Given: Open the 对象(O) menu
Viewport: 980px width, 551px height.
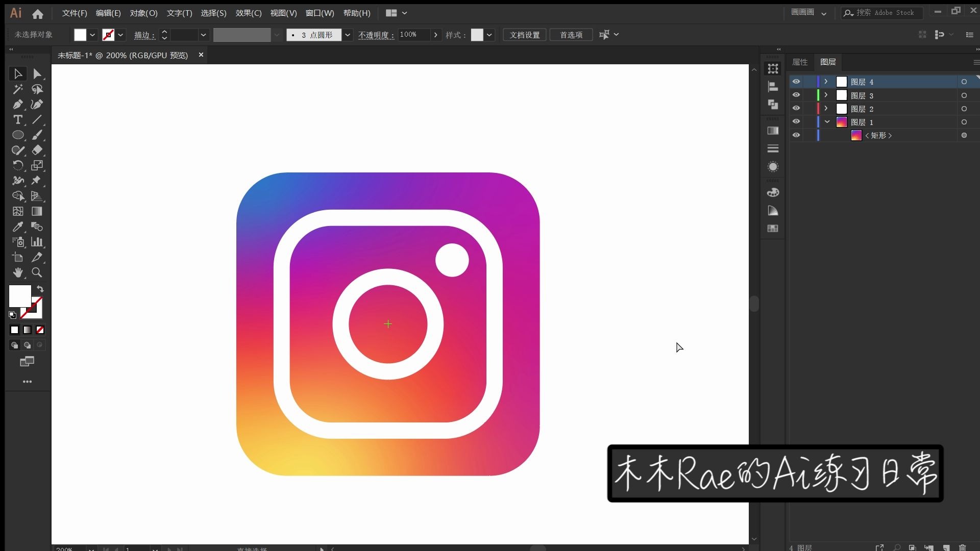Looking at the screenshot, I should [143, 13].
